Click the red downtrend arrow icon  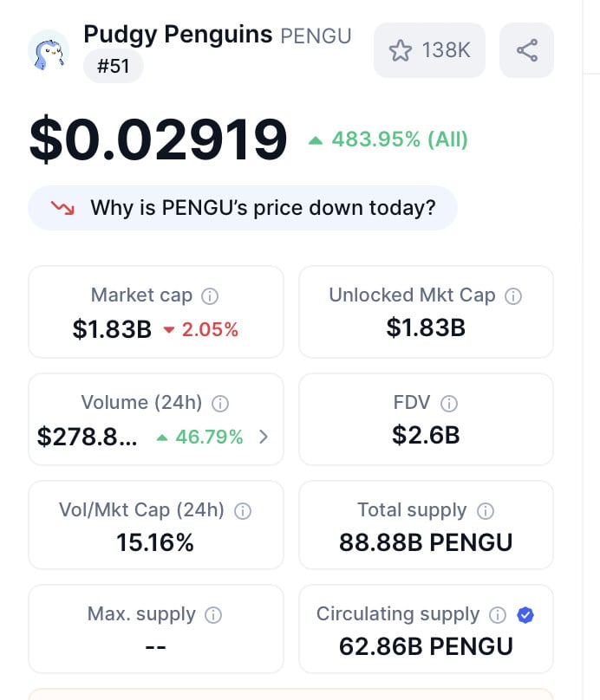coord(62,208)
